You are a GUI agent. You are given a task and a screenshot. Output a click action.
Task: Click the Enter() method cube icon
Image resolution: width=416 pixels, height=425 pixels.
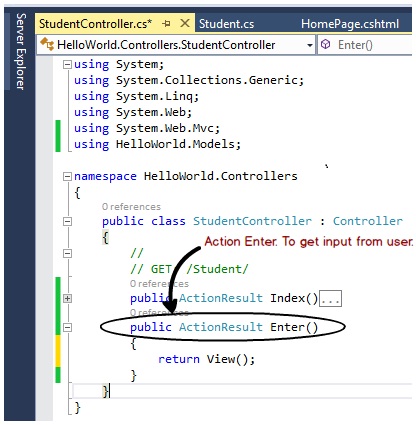pos(326,44)
